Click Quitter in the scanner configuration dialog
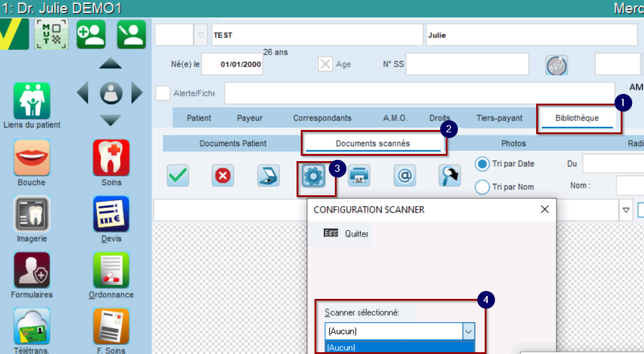644x354 pixels. [346, 233]
